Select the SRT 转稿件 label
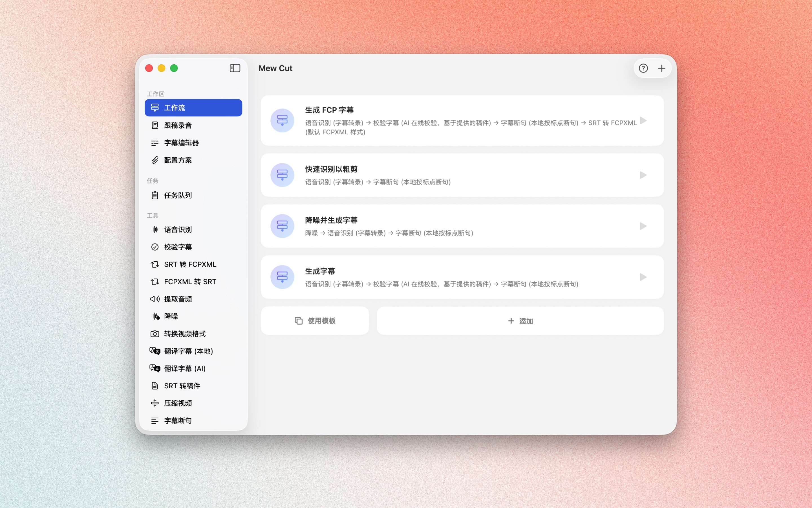The width and height of the screenshot is (812, 508). [x=182, y=386]
